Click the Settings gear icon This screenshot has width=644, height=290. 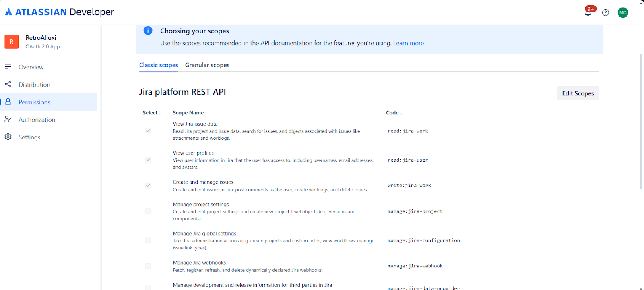(x=8, y=137)
